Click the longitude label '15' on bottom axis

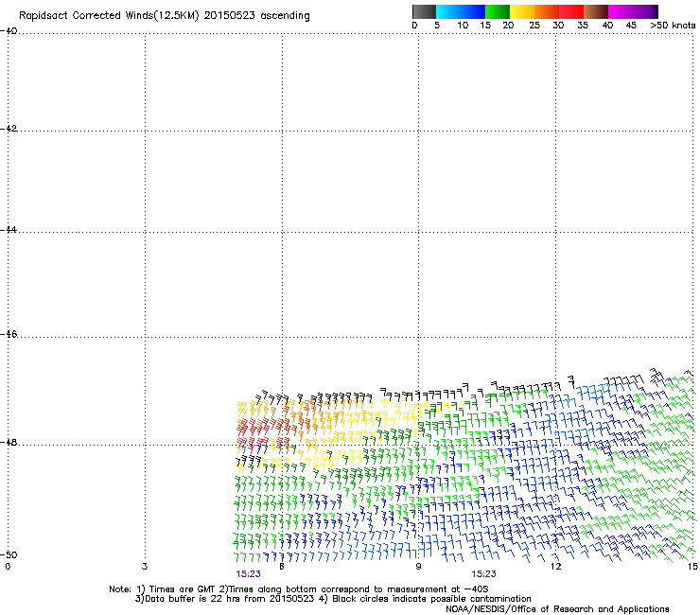tap(692, 567)
